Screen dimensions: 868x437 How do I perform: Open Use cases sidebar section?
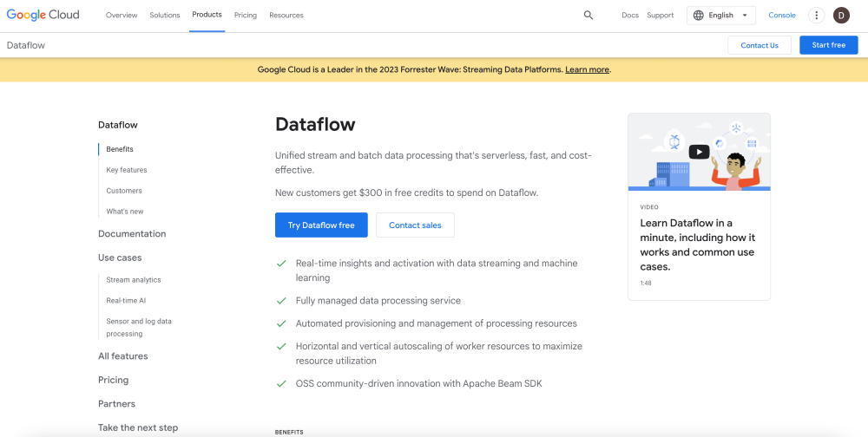coord(120,258)
